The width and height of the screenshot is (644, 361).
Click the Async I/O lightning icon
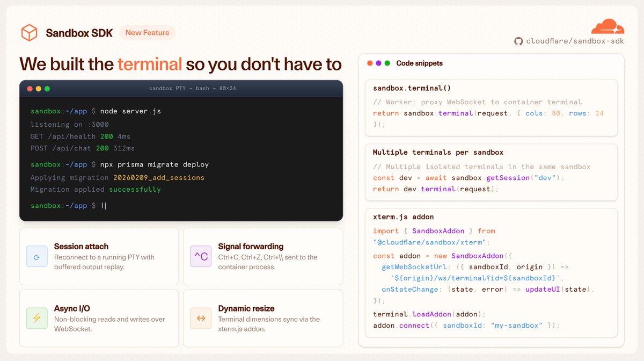[x=37, y=318]
